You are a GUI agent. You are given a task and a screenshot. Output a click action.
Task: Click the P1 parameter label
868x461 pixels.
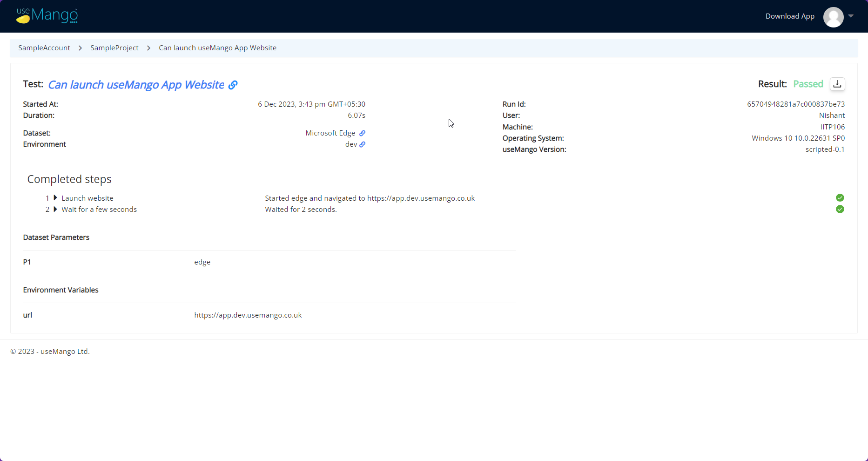tap(27, 262)
